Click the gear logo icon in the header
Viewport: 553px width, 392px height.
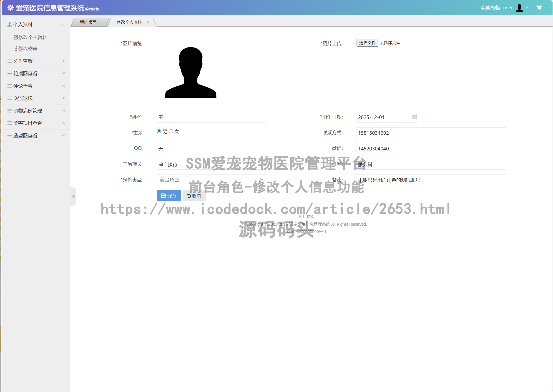pyautogui.click(x=10, y=8)
